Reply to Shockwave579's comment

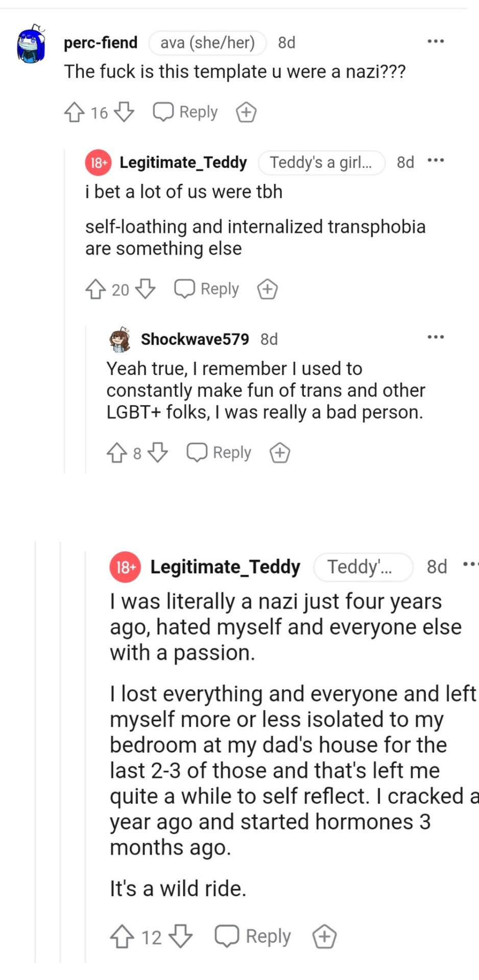pyautogui.click(x=220, y=453)
